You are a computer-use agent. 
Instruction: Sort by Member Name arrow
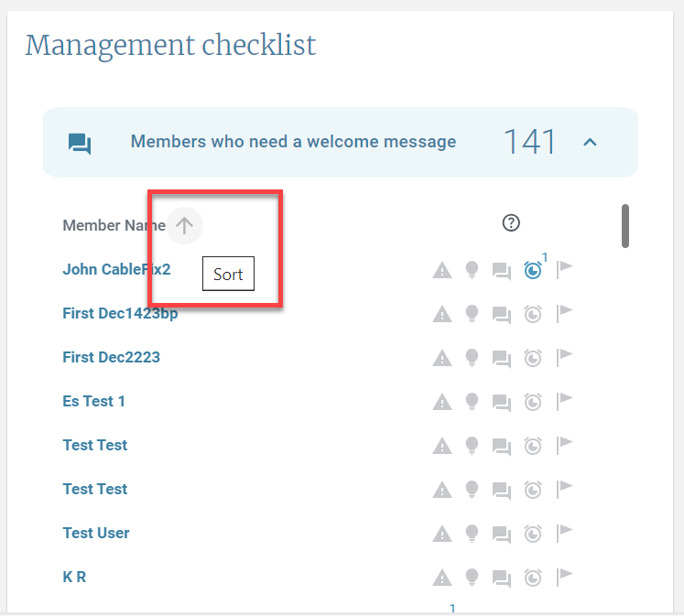coord(185,225)
